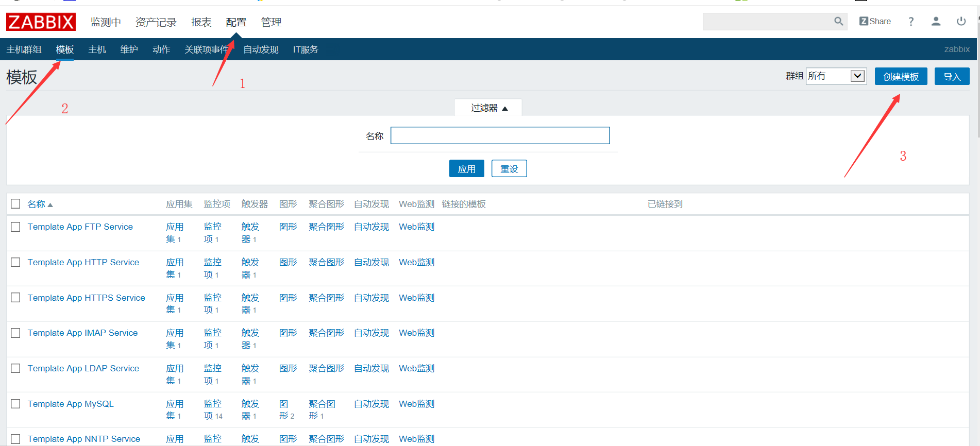This screenshot has width=980, height=446.
Task: Open the 报表 top menu
Action: click(201, 22)
